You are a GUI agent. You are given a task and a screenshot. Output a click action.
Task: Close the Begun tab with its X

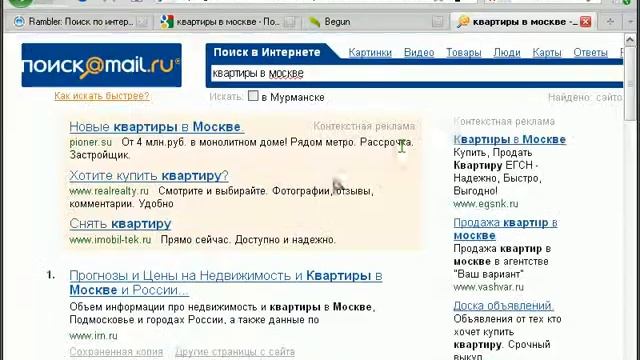tap(437, 22)
